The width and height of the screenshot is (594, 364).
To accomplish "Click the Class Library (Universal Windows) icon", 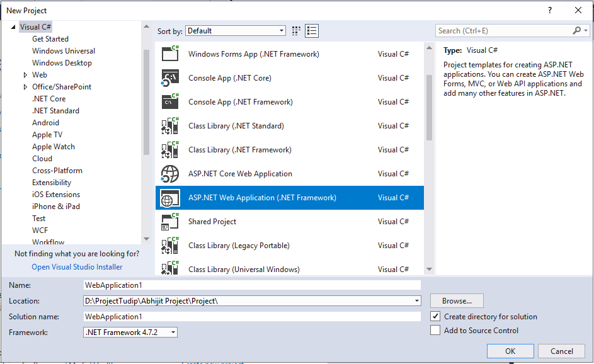I will coord(170,269).
